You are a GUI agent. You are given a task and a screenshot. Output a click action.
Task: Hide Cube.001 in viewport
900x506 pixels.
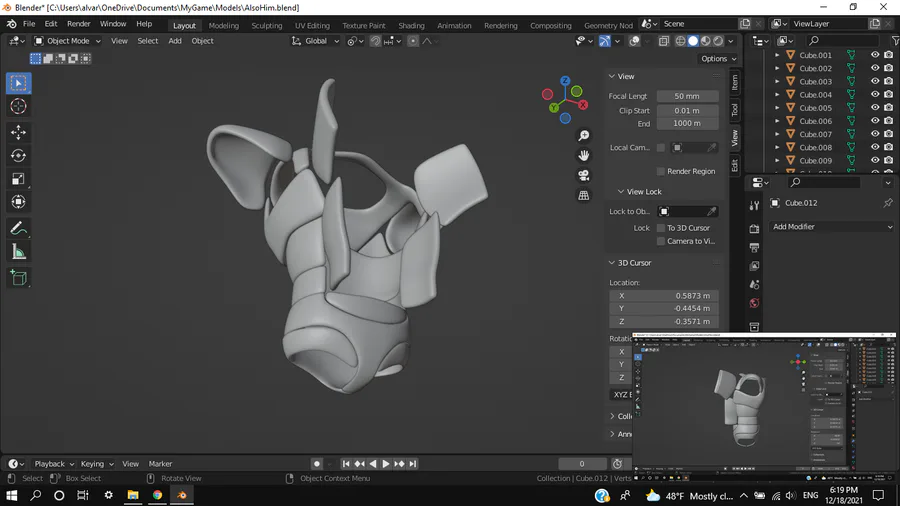pyautogui.click(x=875, y=55)
